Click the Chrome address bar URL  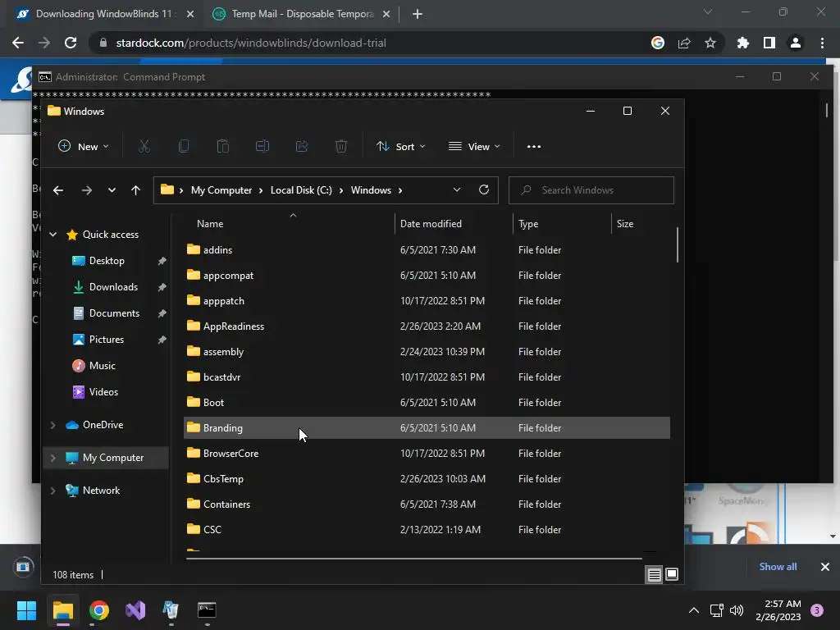pyautogui.click(x=251, y=43)
